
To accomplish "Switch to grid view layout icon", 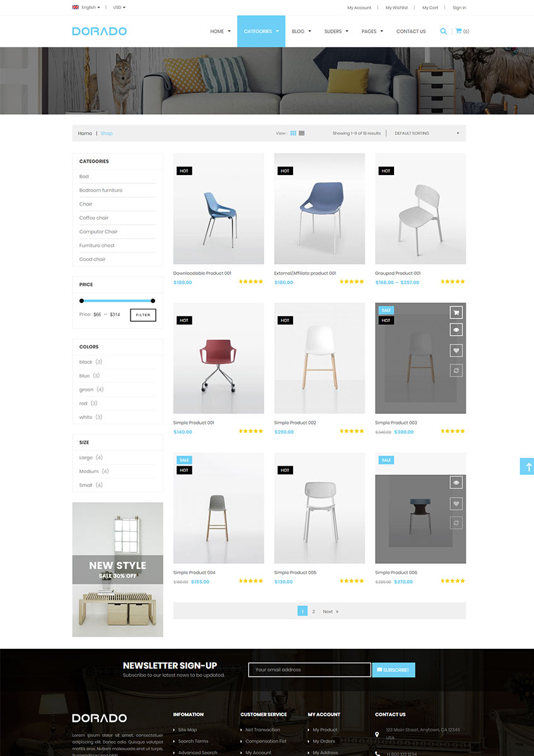I will [293, 133].
